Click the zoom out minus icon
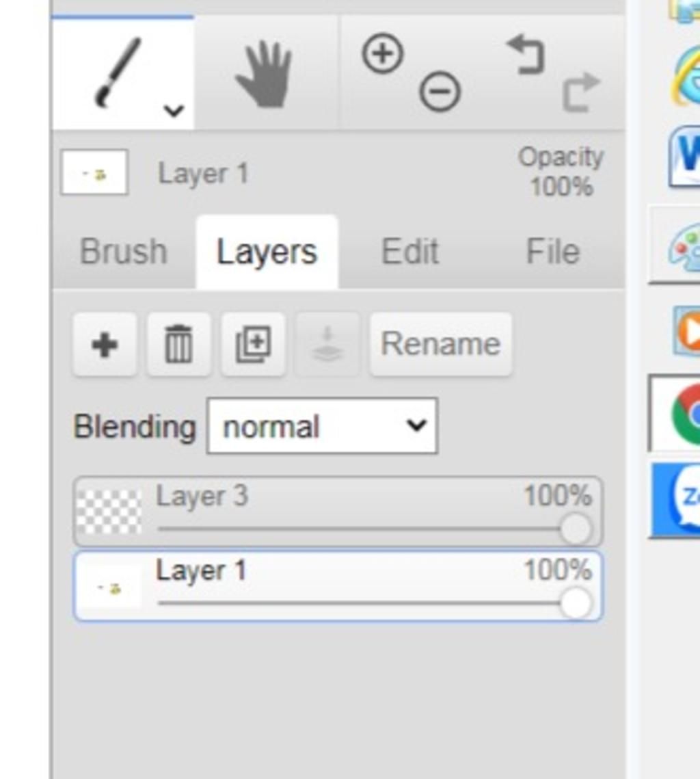 (x=440, y=92)
